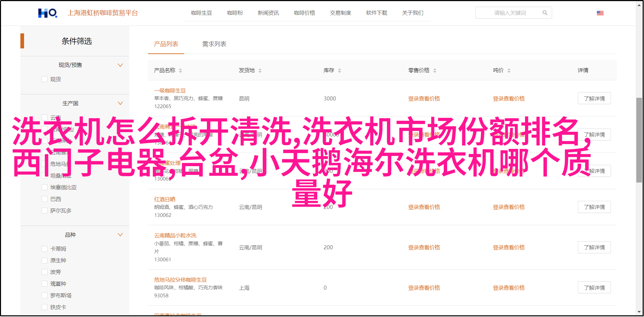Click retail 登录查看价格 for 危地马拉SHB咖啡生豆
The width and height of the screenshot is (644, 317).
point(424,288)
